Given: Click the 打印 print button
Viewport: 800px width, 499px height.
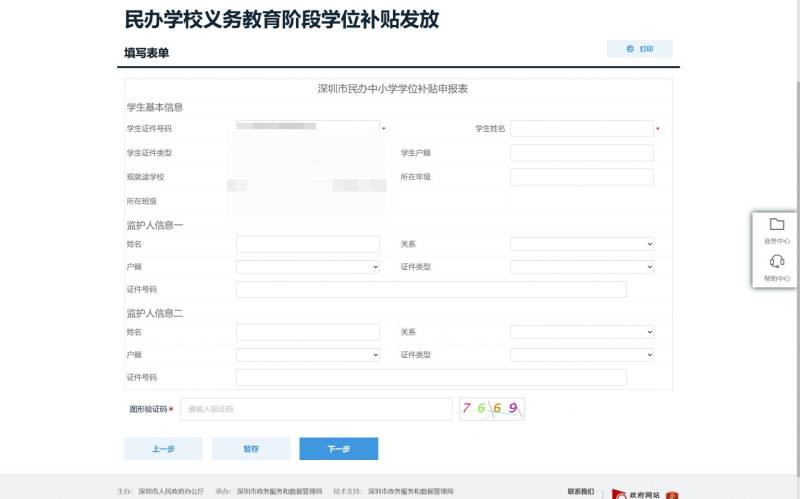Looking at the screenshot, I should coord(639,49).
